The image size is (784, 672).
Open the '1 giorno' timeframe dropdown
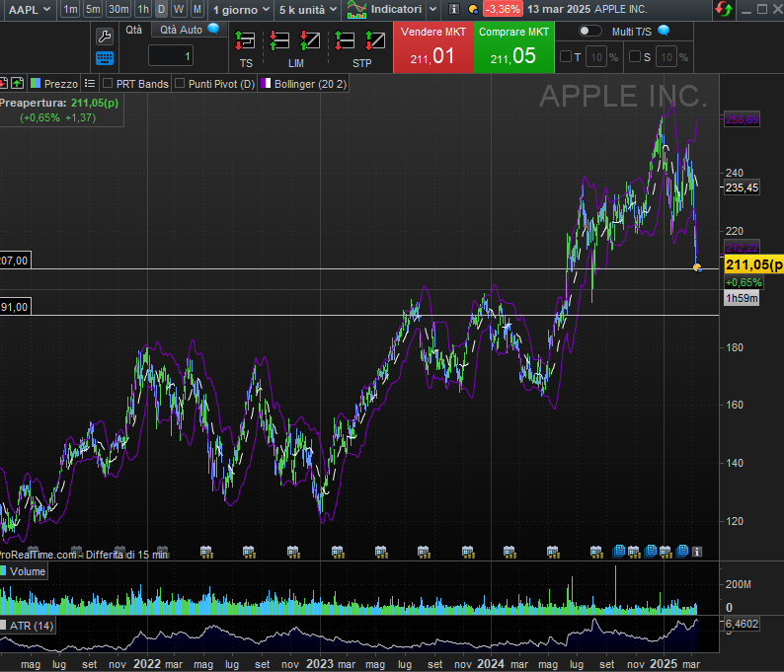click(241, 10)
